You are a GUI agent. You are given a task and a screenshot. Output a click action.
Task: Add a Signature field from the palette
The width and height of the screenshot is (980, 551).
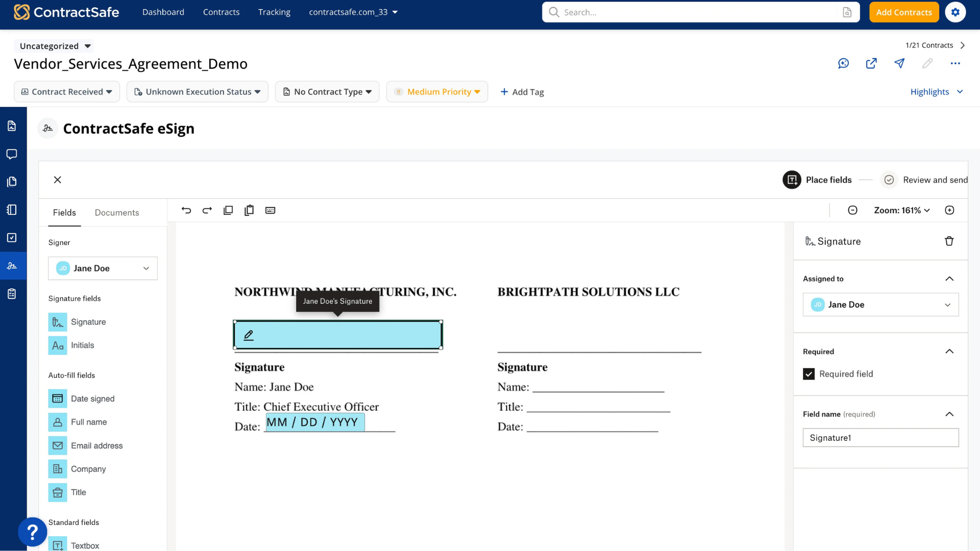point(78,322)
